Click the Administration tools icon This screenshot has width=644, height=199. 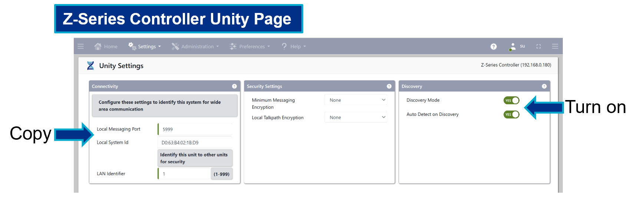(175, 46)
